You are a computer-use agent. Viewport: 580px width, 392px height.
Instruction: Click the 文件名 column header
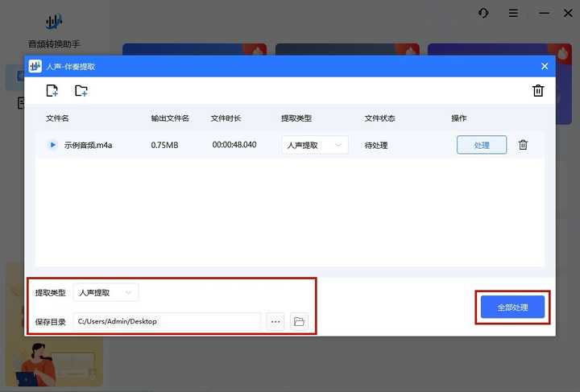tap(57, 118)
